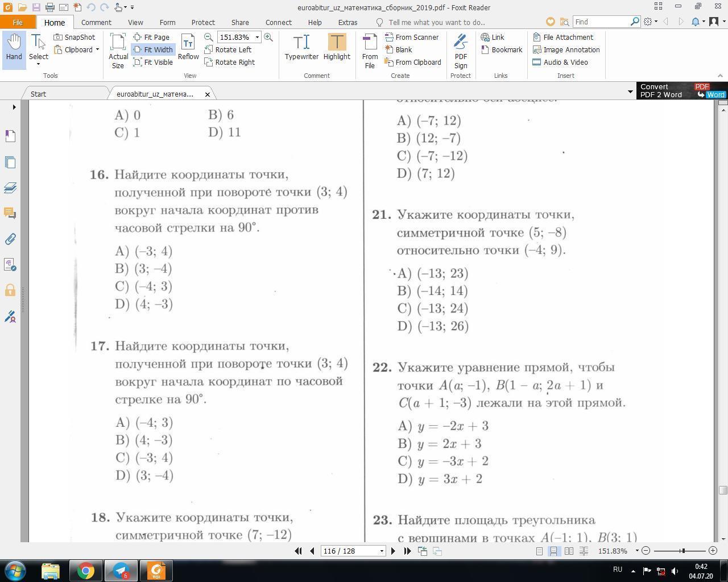728x582 pixels.
Task: Select the Highlight tool
Action: [337, 47]
